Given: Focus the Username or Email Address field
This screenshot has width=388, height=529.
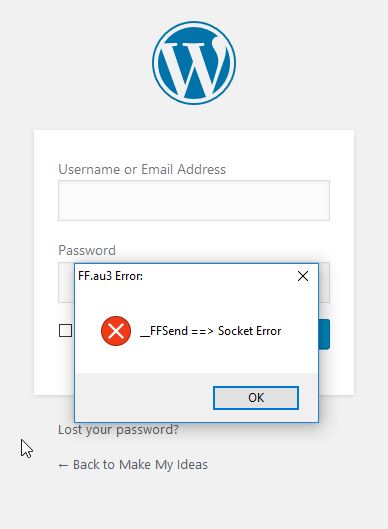Looking at the screenshot, I should (x=194, y=200).
